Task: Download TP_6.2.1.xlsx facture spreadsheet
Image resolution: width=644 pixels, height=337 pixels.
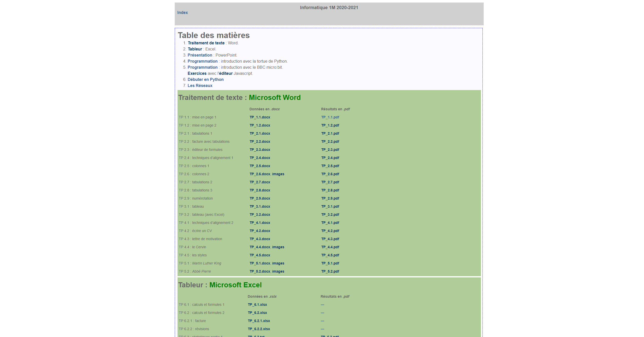Action: tap(259, 321)
